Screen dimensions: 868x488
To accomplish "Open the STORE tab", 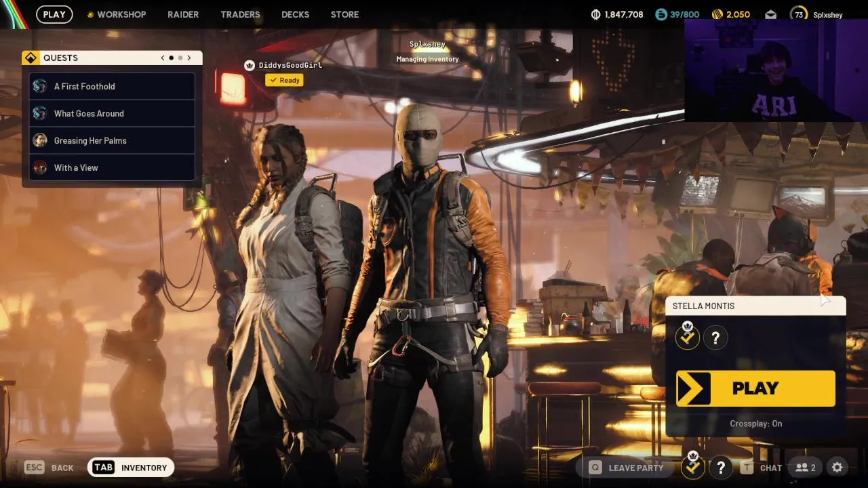I will pyautogui.click(x=344, y=14).
